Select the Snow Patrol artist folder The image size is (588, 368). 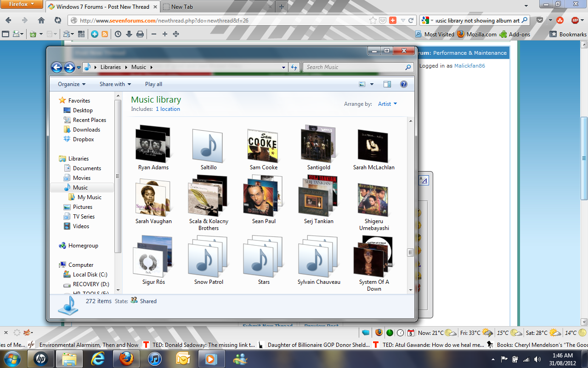click(209, 260)
